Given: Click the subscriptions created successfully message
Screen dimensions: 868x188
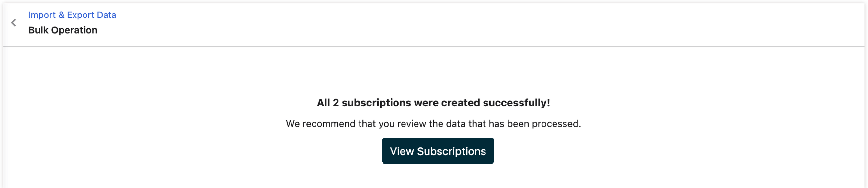Looking at the screenshot, I should click(x=433, y=103).
